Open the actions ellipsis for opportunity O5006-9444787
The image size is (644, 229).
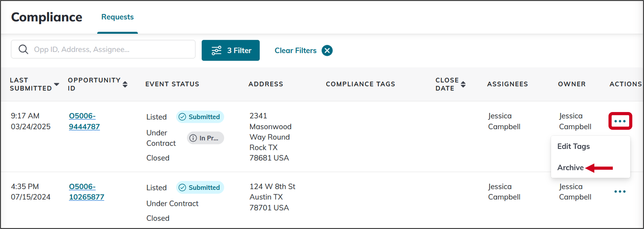(x=620, y=121)
